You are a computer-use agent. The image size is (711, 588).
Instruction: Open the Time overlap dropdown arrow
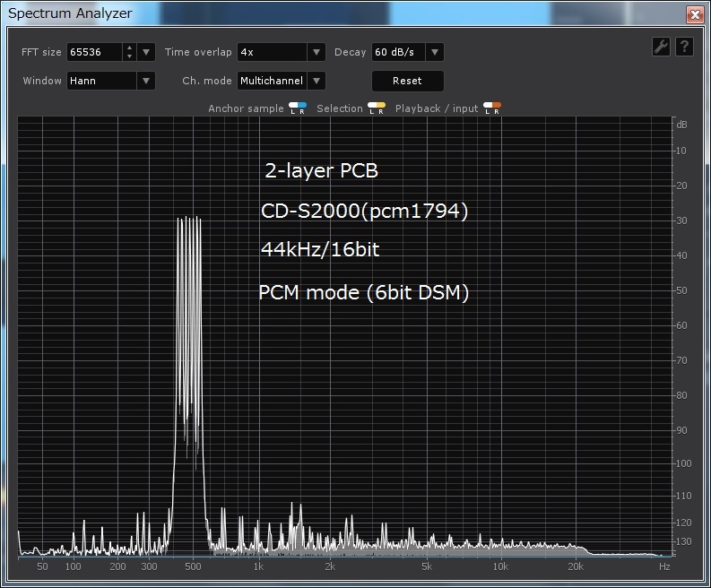pos(316,52)
